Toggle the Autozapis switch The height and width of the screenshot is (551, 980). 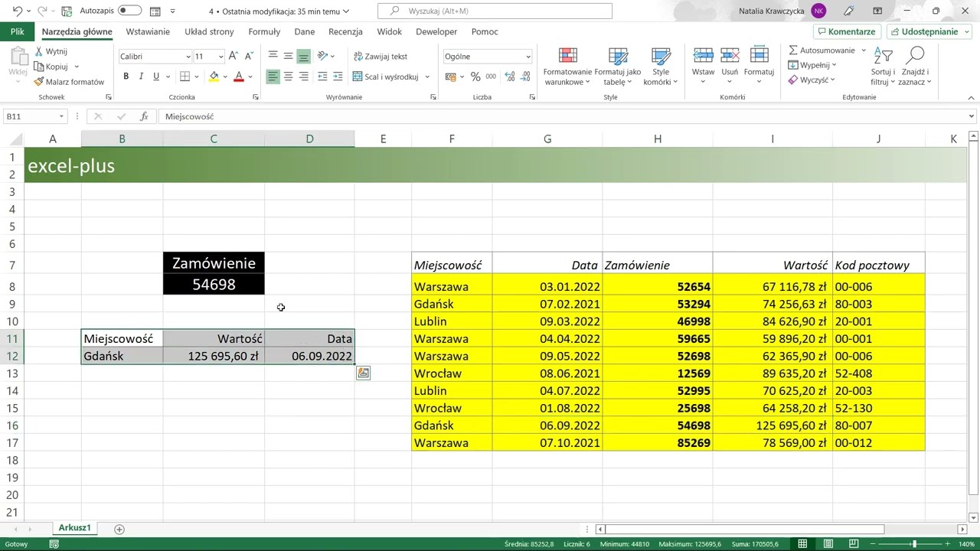(x=129, y=11)
